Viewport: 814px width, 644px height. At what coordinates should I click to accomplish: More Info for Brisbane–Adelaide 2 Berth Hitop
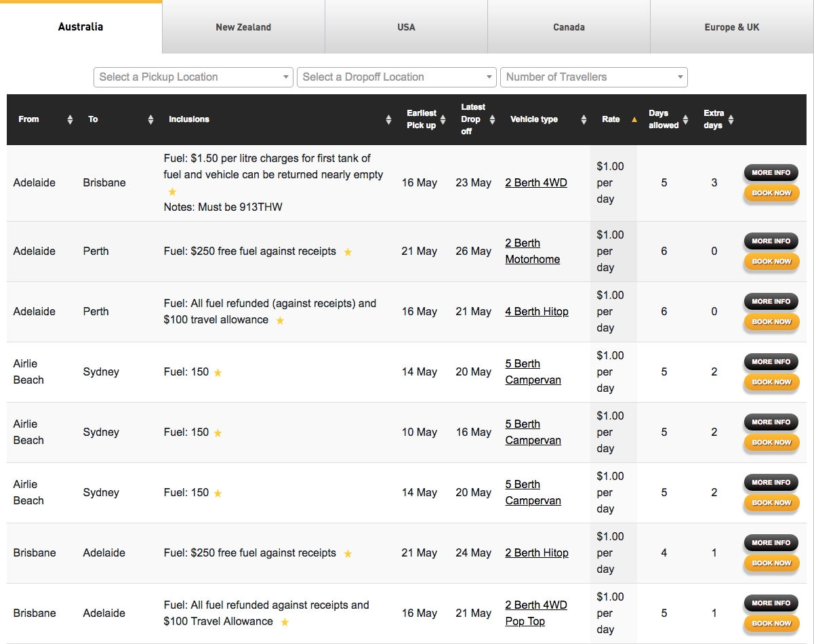(x=771, y=543)
